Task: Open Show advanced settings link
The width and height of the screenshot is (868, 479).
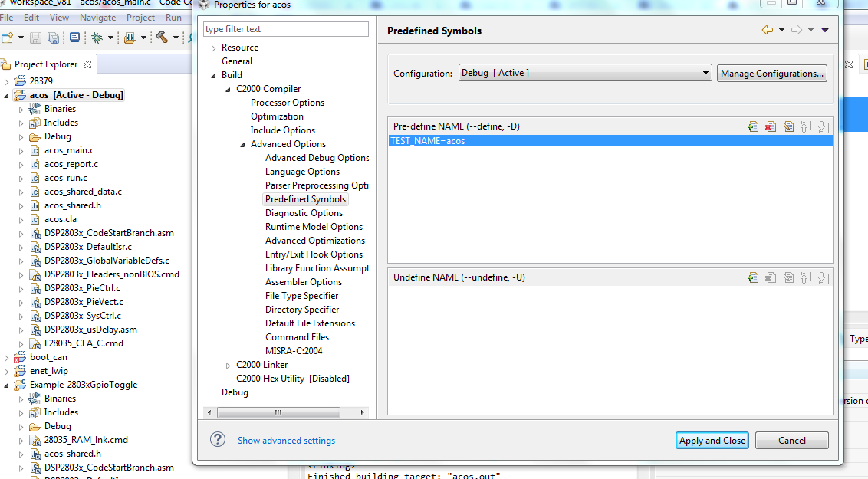Action: 286,441
